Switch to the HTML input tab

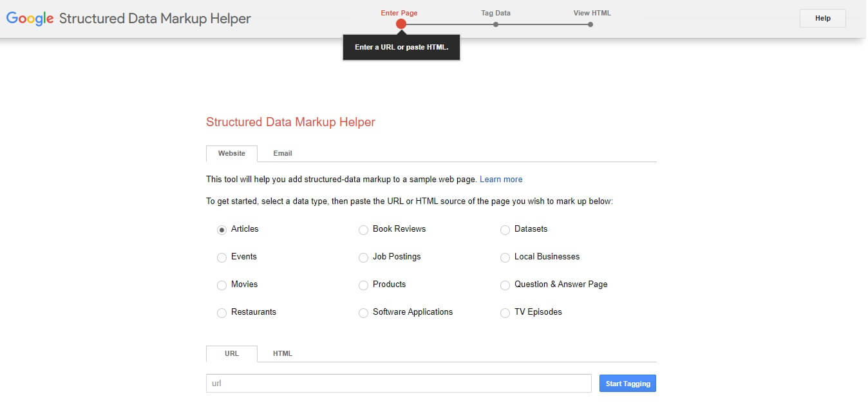point(282,353)
